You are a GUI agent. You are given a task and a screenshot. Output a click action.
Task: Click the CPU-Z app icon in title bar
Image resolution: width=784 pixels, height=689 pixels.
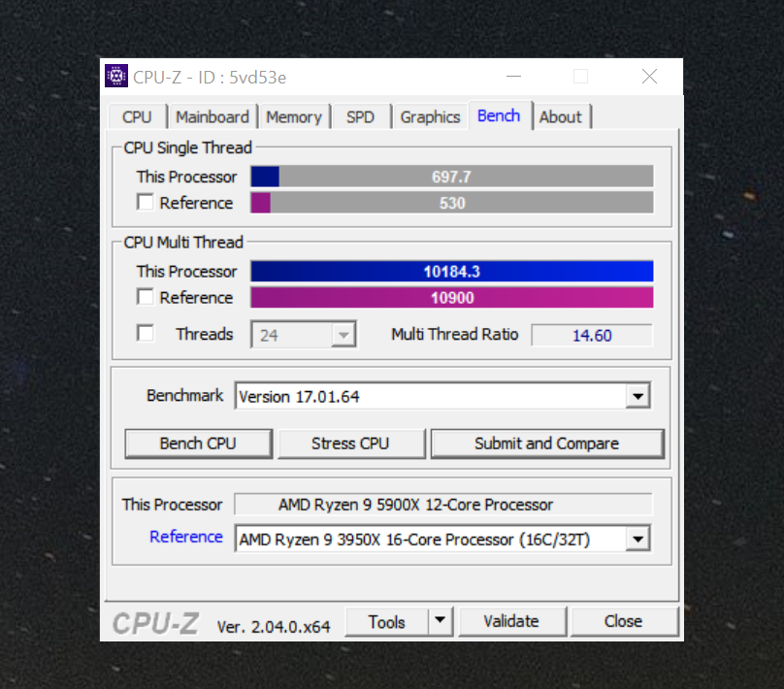(x=116, y=76)
